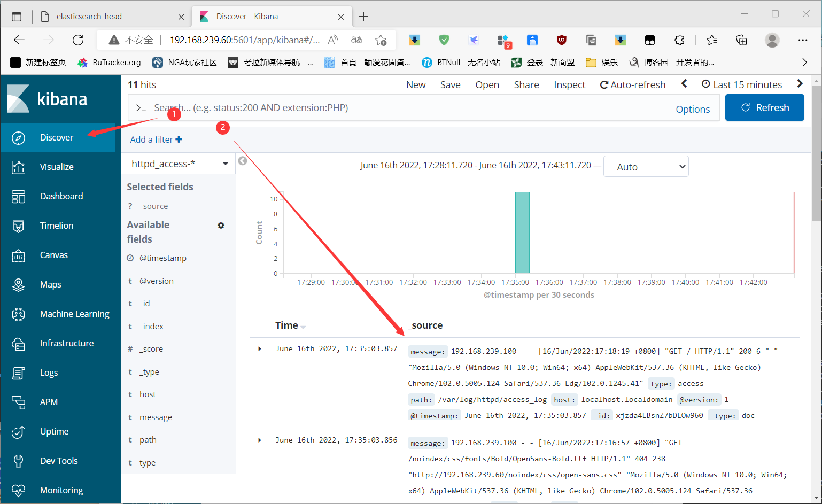Open the Dev Tools wrench icon
Image resolution: width=822 pixels, height=504 pixels.
18,461
